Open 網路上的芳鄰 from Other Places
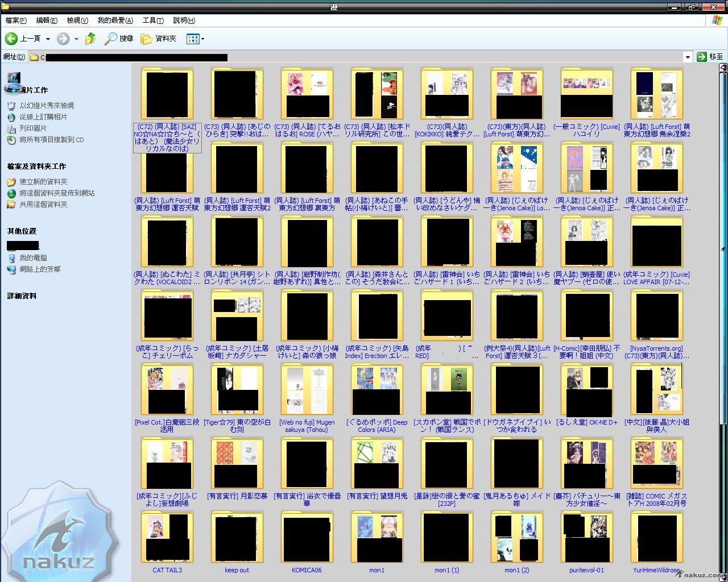Viewport: 728px width, 582px height. [40, 269]
